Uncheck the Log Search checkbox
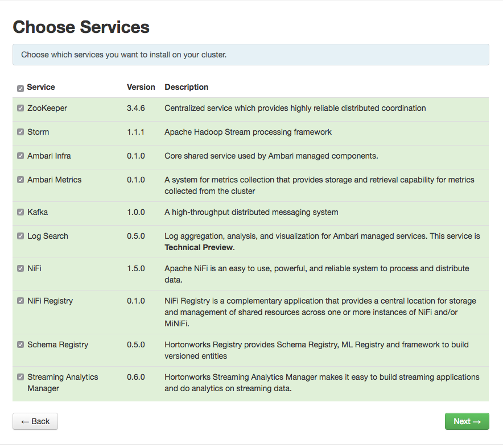 (x=20, y=236)
